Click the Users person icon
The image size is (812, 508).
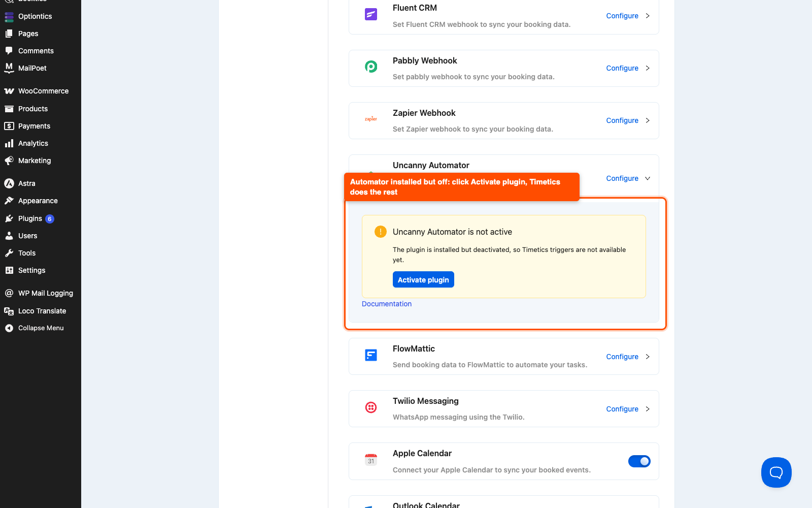coord(9,236)
